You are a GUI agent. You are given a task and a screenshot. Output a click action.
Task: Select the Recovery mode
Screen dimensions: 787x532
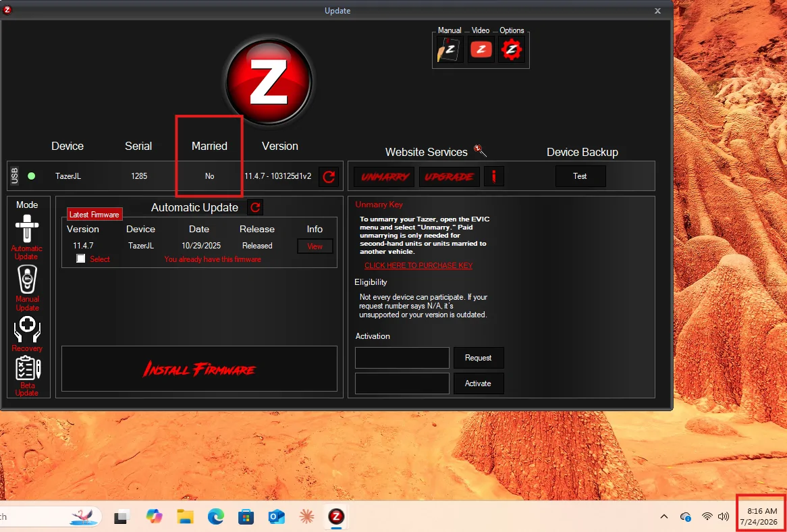(27, 334)
